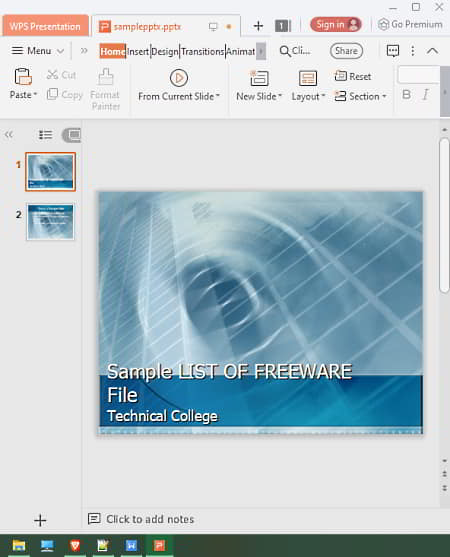The image size is (450, 557).
Task: Open the Transitions ribbon tab
Action: pyautogui.click(x=202, y=52)
